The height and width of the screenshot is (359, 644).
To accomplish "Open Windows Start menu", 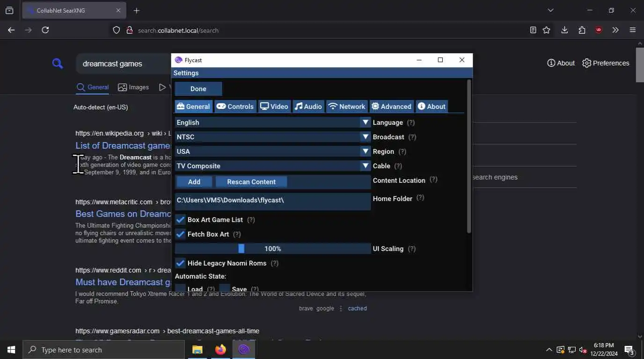I will [x=11, y=350].
